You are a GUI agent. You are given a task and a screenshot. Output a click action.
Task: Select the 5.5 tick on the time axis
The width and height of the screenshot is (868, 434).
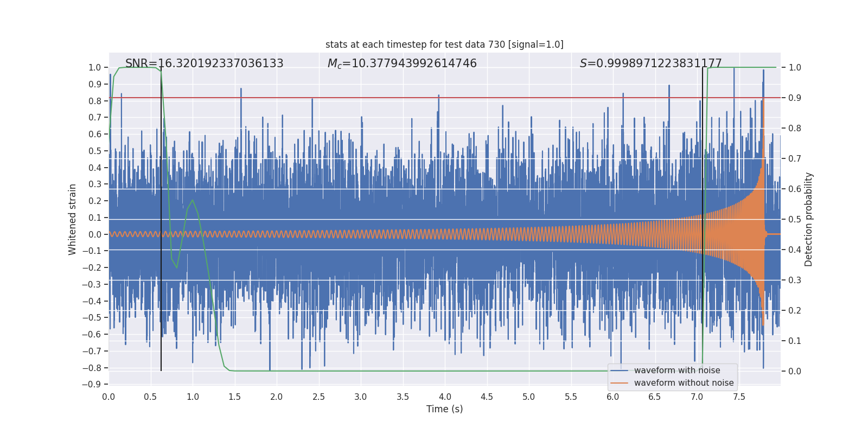pos(571,397)
